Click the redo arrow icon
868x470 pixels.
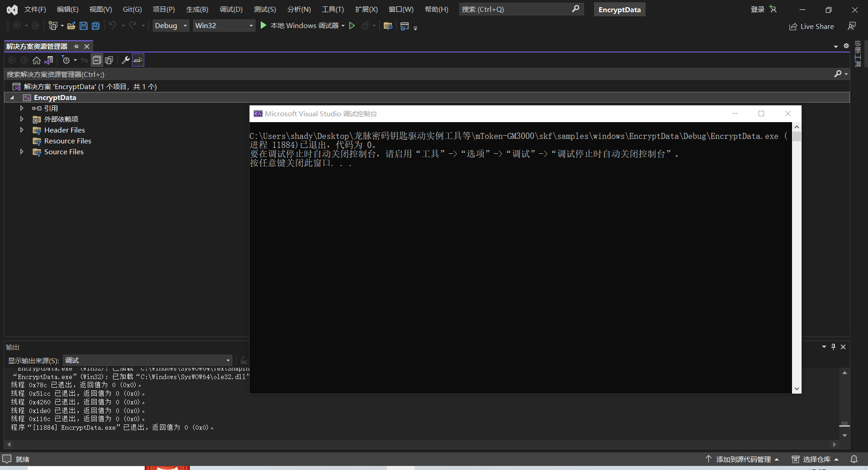132,25
